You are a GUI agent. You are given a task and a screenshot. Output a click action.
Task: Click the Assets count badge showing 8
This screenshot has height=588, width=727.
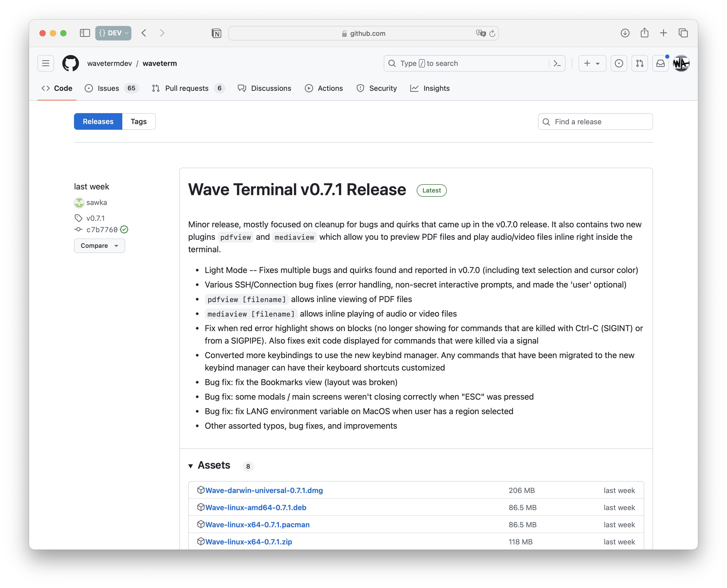(x=248, y=466)
